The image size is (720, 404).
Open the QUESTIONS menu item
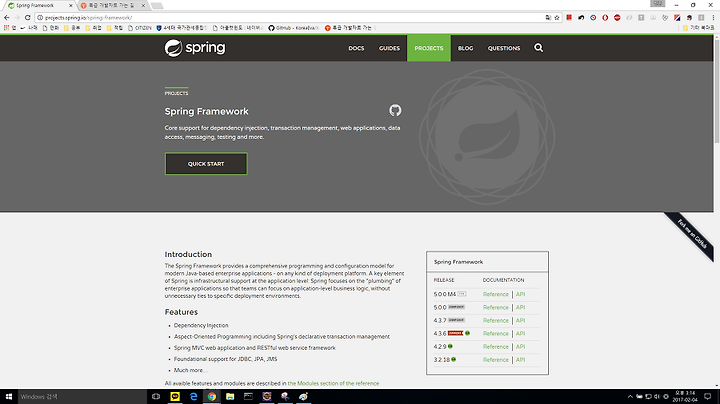click(504, 48)
